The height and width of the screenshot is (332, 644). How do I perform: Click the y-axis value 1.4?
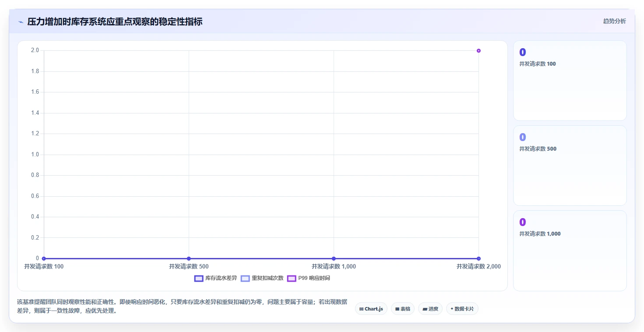click(x=35, y=113)
